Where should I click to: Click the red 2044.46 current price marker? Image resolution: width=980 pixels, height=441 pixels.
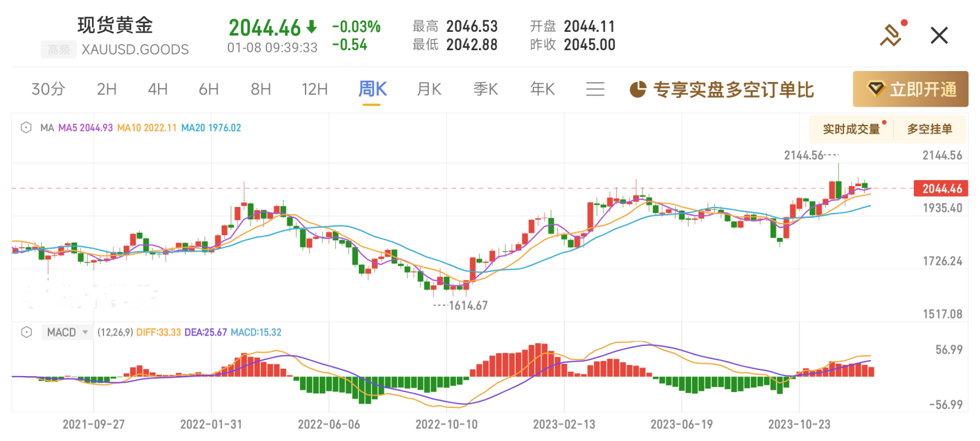pyautogui.click(x=941, y=189)
